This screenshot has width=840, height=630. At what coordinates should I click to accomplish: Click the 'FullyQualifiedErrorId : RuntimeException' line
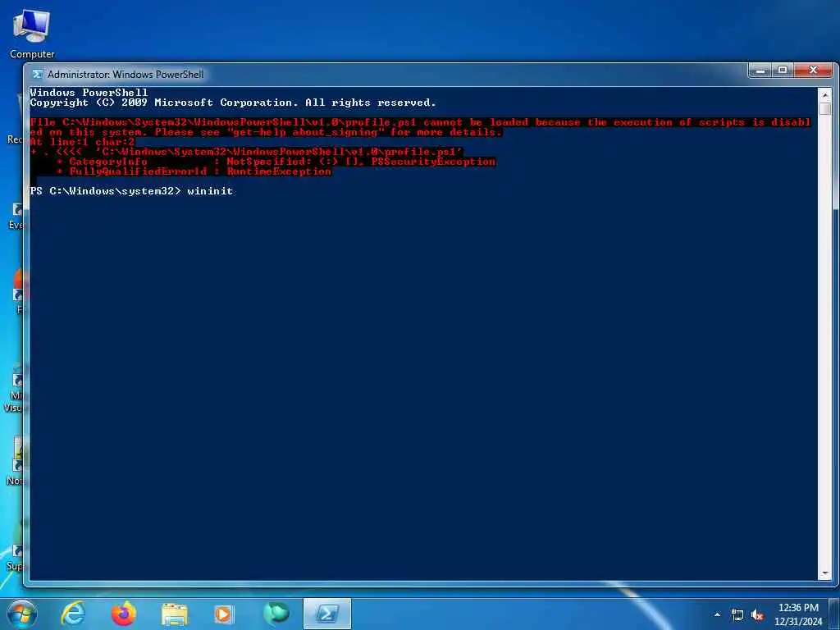click(x=194, y=171)
